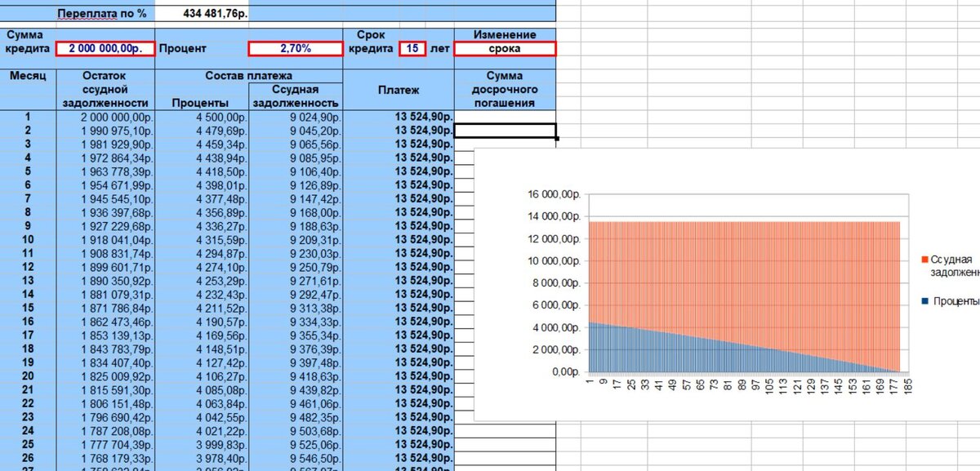
Task: Click the interest rate cell showing 2,70%
Action: tap(294, 48)
